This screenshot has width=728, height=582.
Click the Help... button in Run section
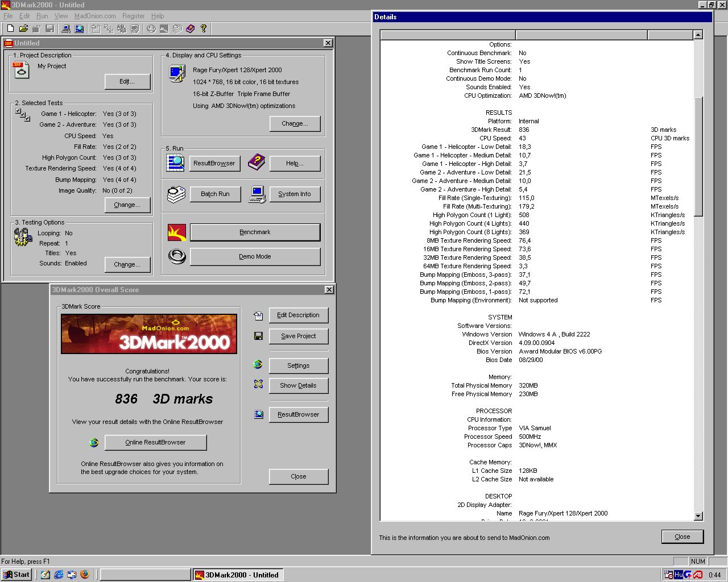pyautogui.click(x=295, y=164)
